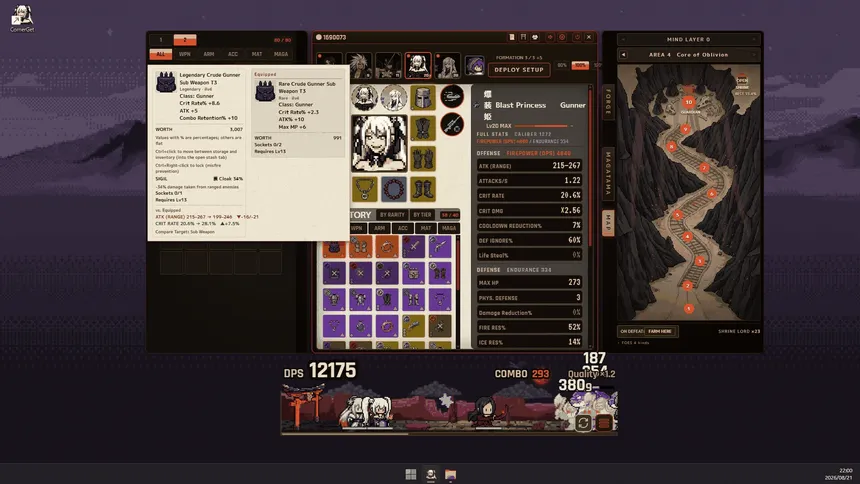Click the purple chest item in second row
The image size is (860, 484).
414,273
